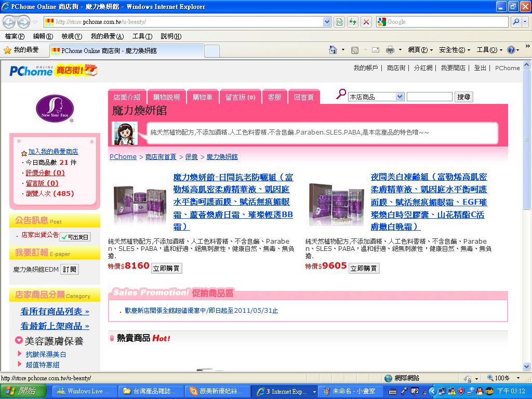
Task: Open the address bar history dropdown
Action: (x=327, y=22)
